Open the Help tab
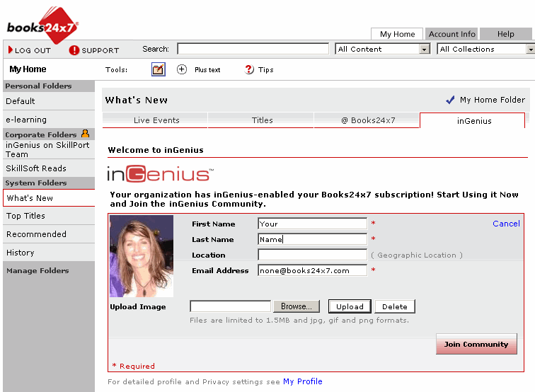Image resolution: width=535 pixels, height=392 pixels. pos(506,34)
